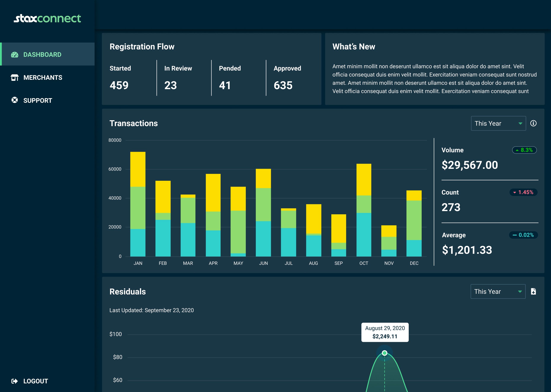Select the Dashboard menu item
551x392 pixels.
click(42, 54)
